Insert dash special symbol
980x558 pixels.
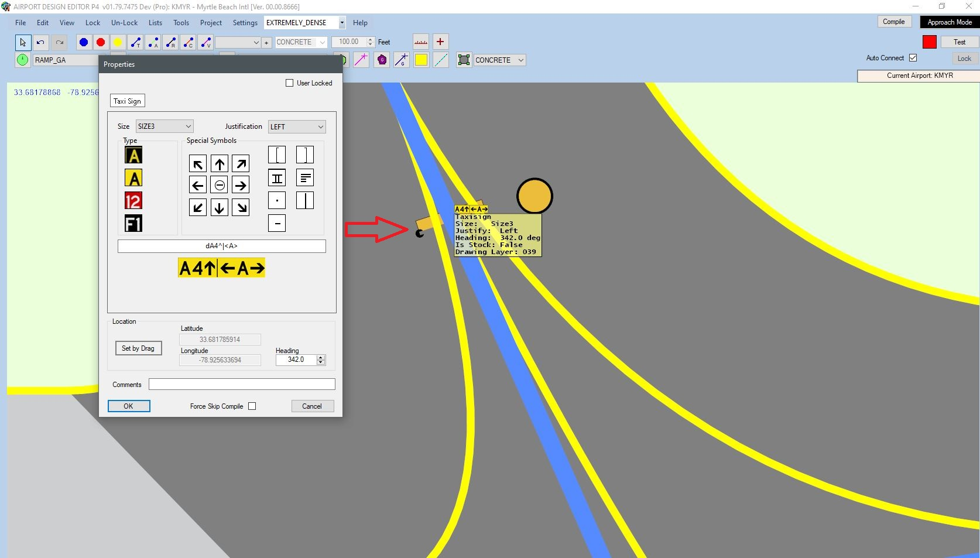coord(277,223)
